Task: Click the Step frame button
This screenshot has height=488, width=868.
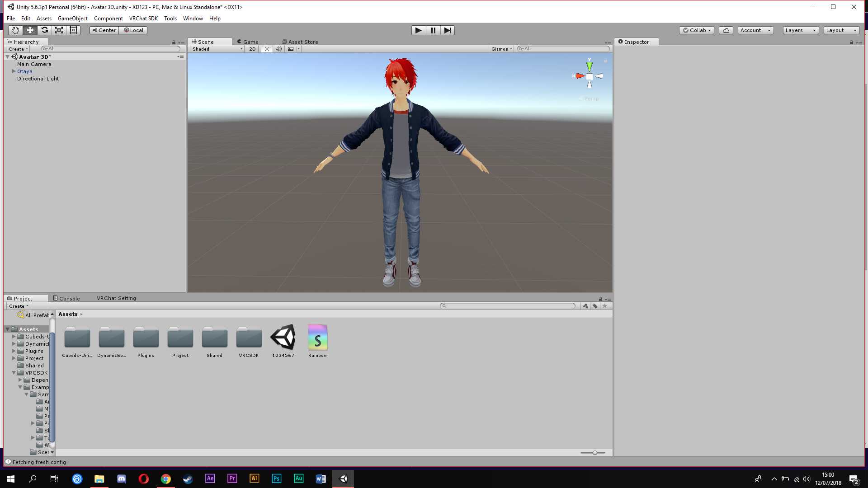Action: (447, 30)
